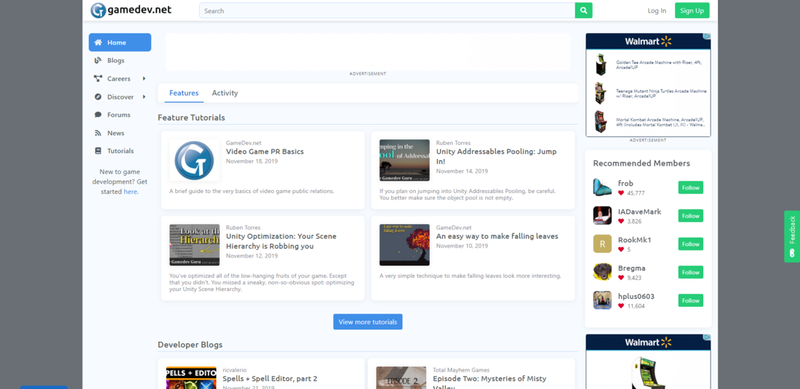
Task: Click the Sign Up button
Action: click(692, 10)
